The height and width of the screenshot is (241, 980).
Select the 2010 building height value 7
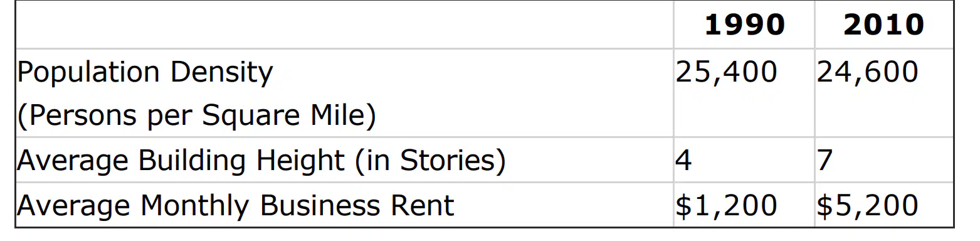click(x=825, y=161)
